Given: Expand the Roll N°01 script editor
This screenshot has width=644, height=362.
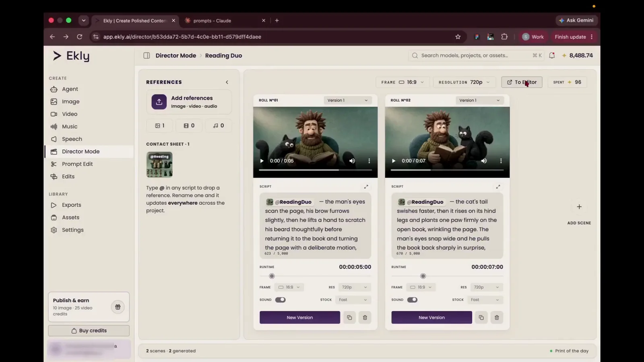Looking at the screenshot, I should pos(366,187).
